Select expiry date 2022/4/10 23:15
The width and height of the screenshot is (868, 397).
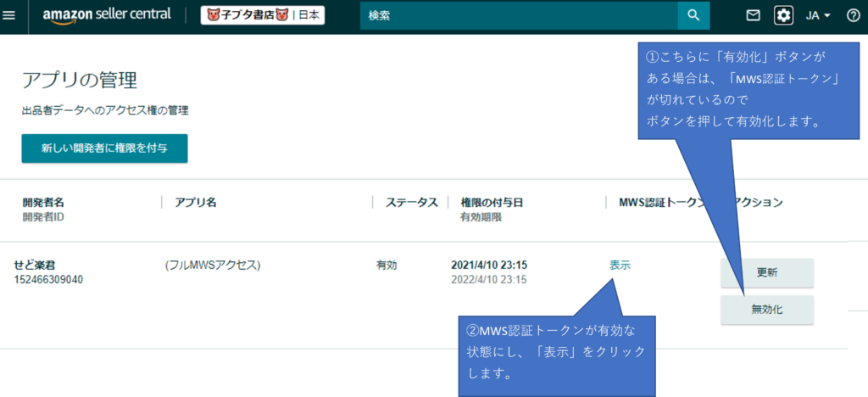point(489,280)
